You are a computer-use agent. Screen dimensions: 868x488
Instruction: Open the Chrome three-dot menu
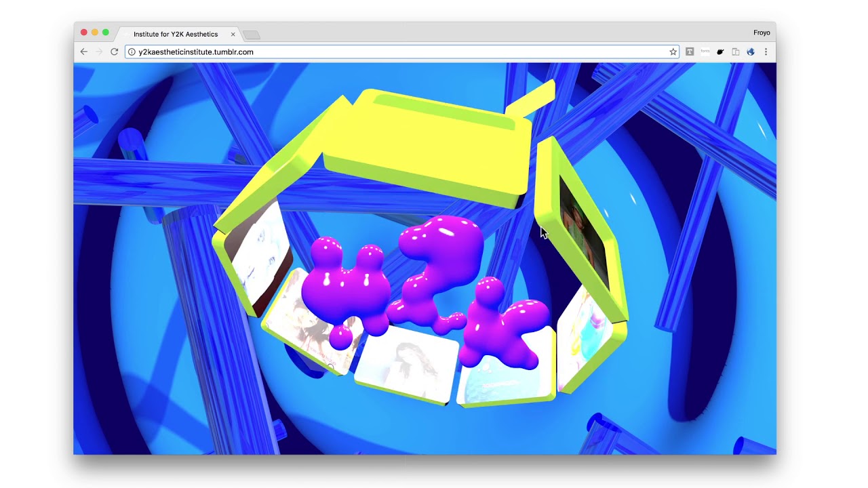click(x=766, y=52)
